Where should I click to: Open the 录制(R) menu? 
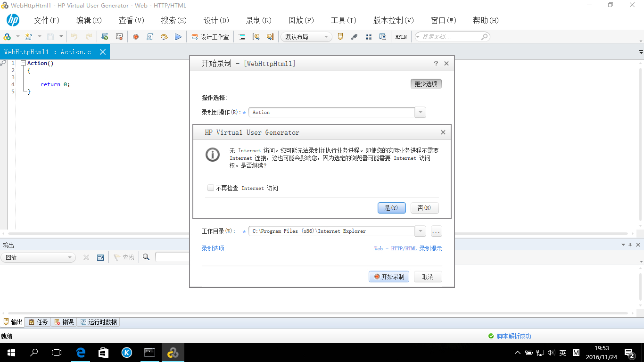(x=259, y=20)
